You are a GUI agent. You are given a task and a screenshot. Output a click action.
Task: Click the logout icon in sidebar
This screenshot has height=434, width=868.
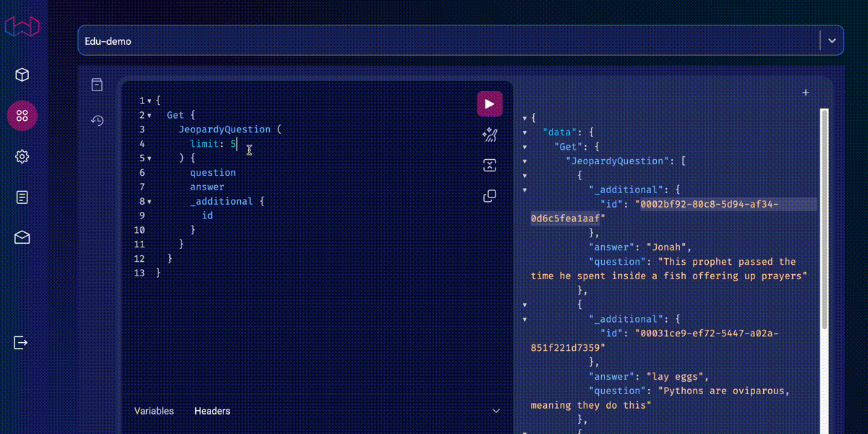pyautogui.click(x=21, y=342)
